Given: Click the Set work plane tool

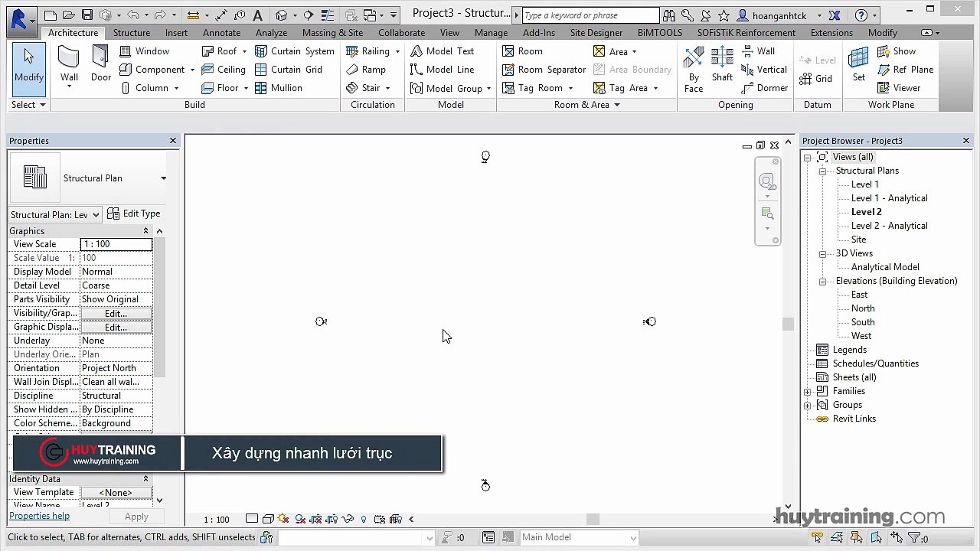Looking at the screenshot, I should 859,64.
